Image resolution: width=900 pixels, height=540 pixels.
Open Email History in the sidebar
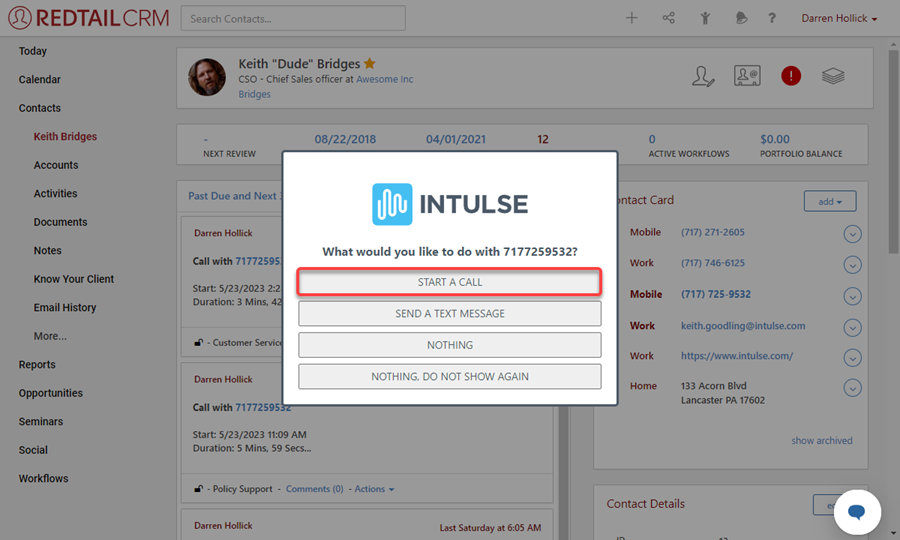(65, 308)
